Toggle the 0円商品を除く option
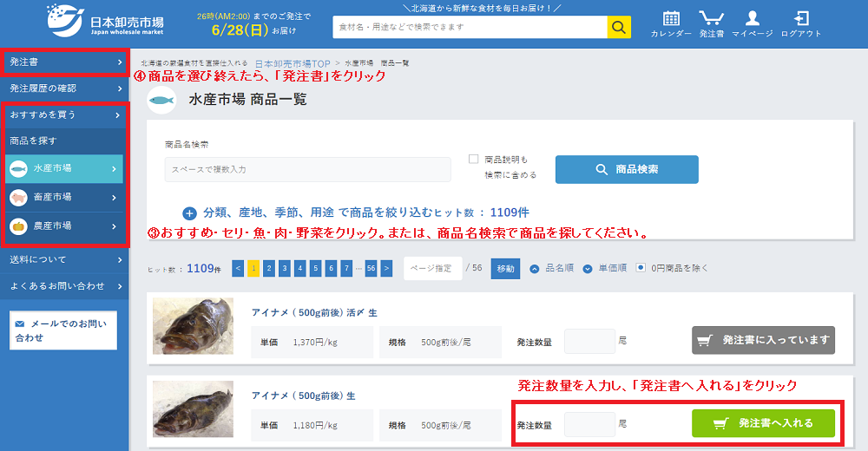 point(641,268)
